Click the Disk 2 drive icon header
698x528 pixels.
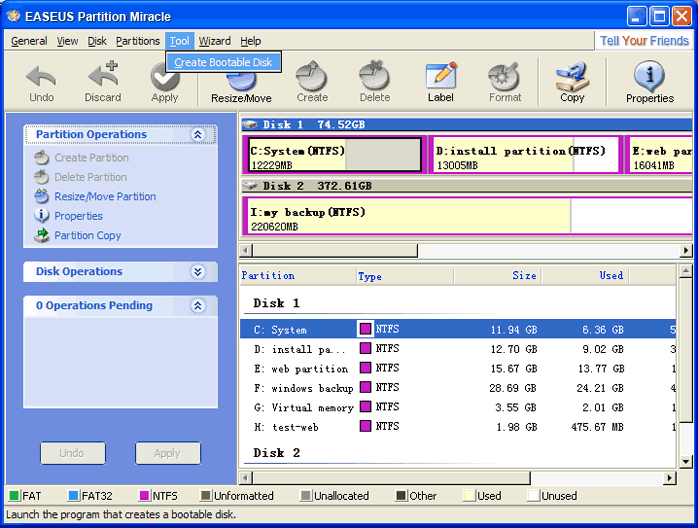point(250,186)
